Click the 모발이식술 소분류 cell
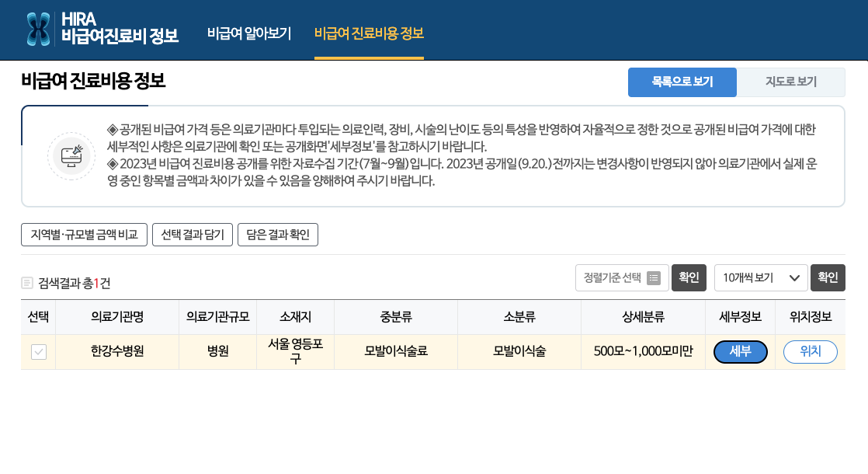Viewport: 868px width, 474px height. coord(519,351)
